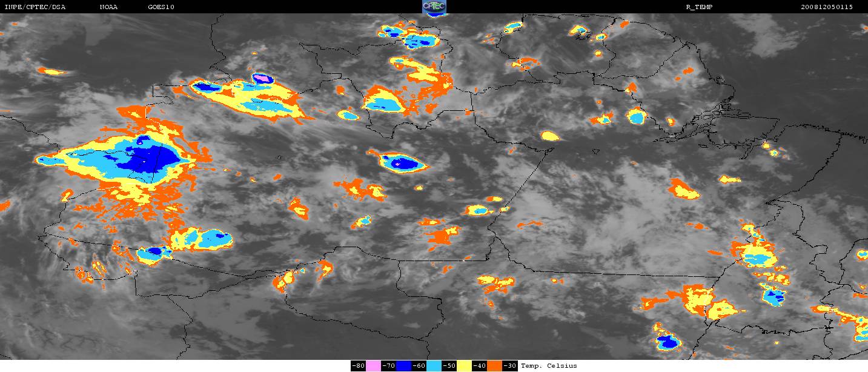This screenshot has width=868, height=372.
Task: Click the Temp. Celsius legend label
Action: [549, 366]
